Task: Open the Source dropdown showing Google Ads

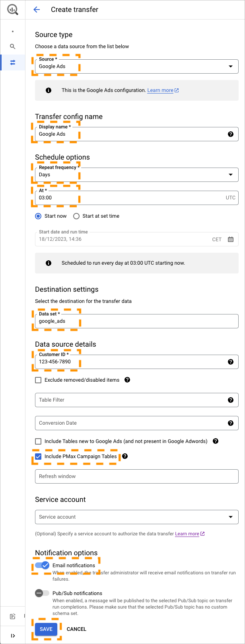Action: (x=137, y=66)
